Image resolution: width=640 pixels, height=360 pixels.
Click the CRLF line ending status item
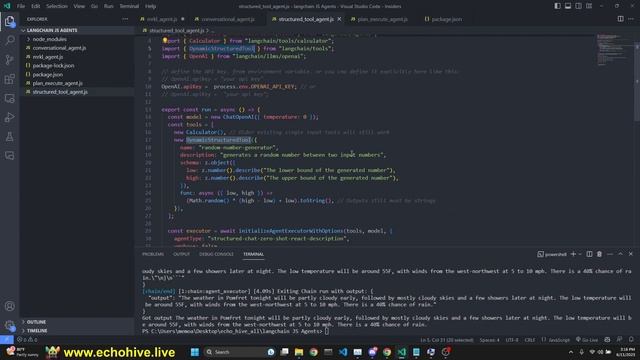pyautogui.click(x=530, y=340)
